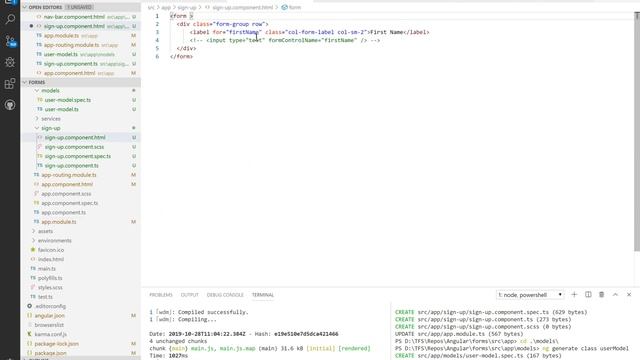Open .editorconfig file

click(x=80, y=306)
